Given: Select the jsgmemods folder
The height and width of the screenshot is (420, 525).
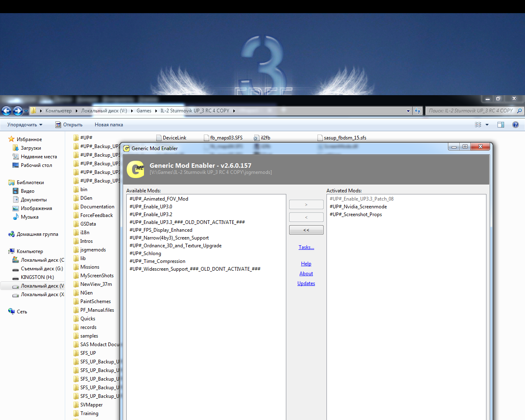Looking at the screenshot, I should tap(93, 250).
